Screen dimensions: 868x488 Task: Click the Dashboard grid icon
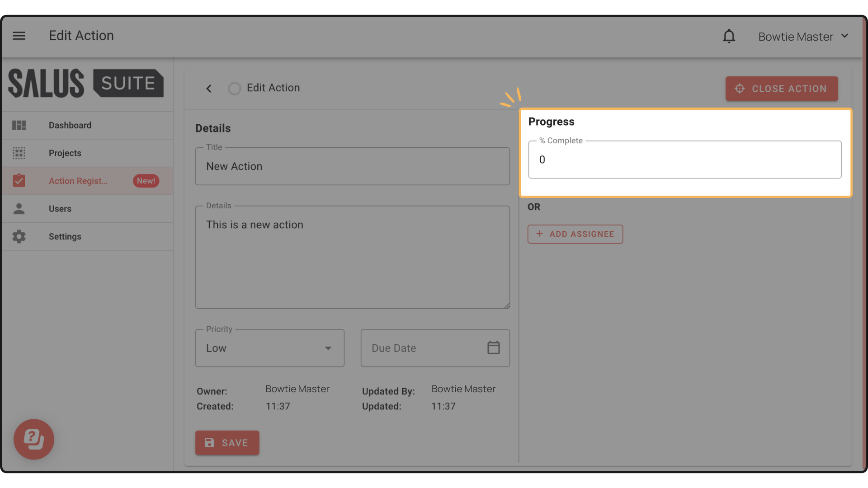pos(19,125)
